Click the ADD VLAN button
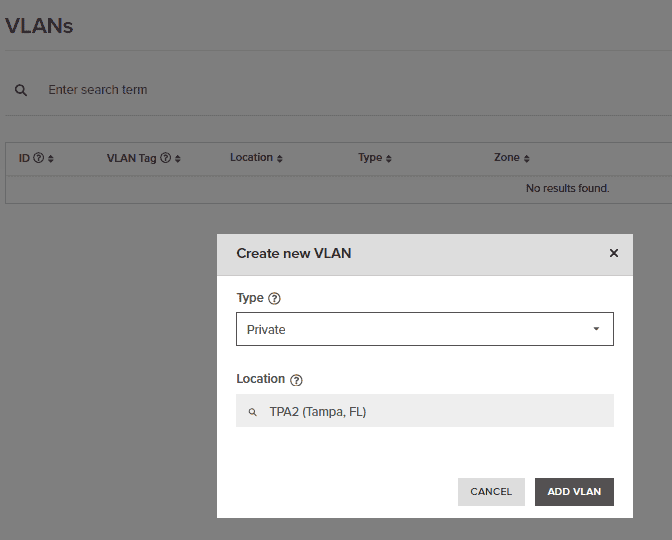672x540 pixels. click(574, 492)
